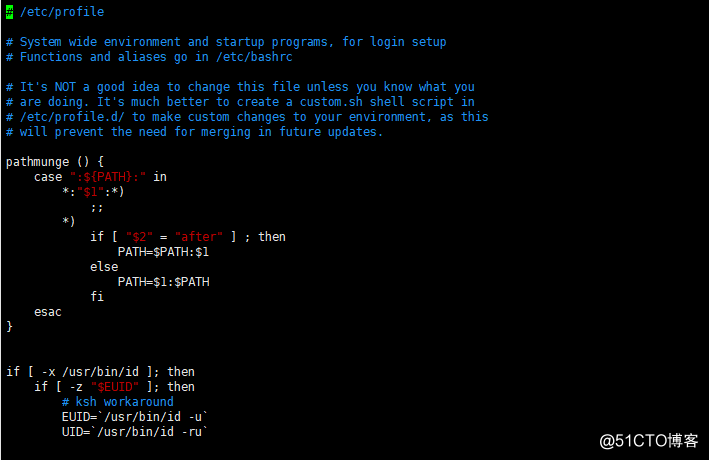Click the closing brace of pathmunge

coord(9,327)
